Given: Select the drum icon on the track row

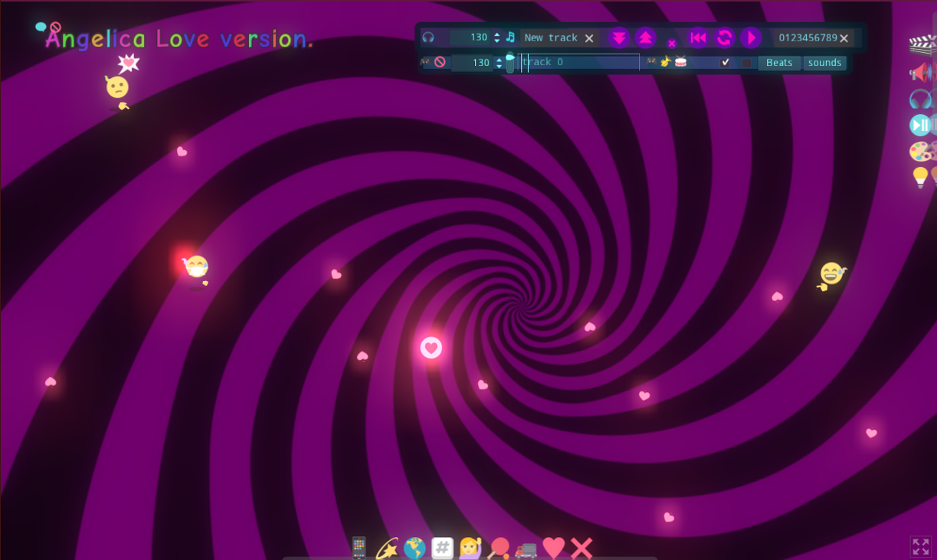Looking at the screenshot, I should pos(680,62).
